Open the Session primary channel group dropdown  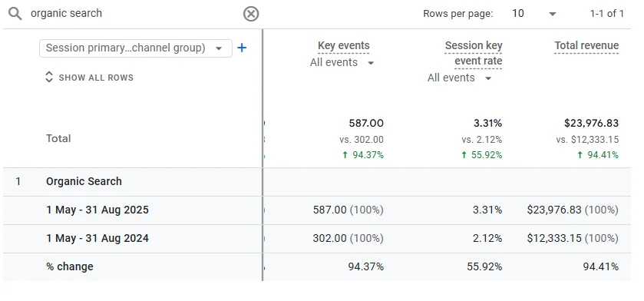[x=136, y=48]
